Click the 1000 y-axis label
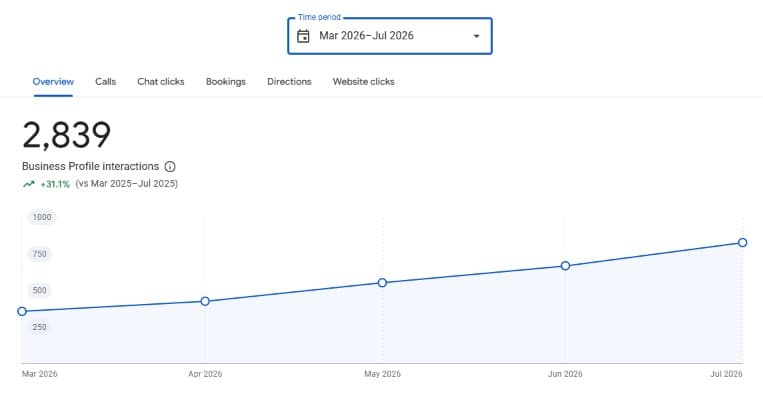 point(42,217)
